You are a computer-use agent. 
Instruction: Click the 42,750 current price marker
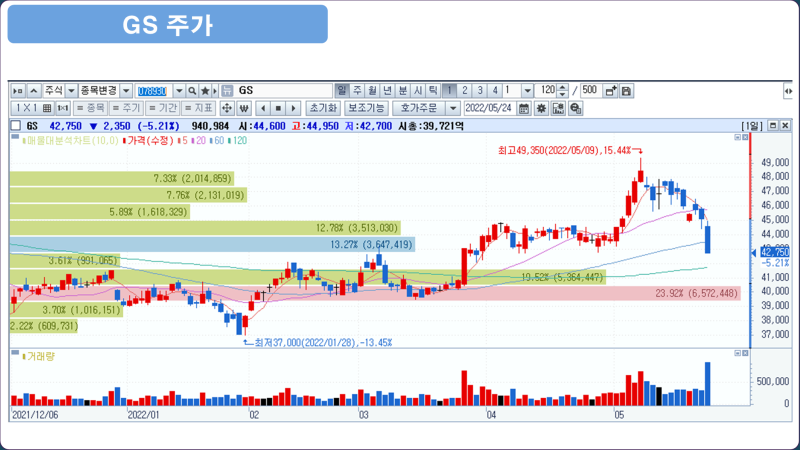(774, 252)
